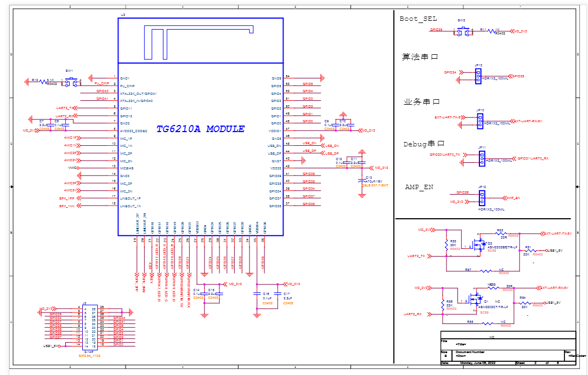Click the AMIC2P net label

70,153
